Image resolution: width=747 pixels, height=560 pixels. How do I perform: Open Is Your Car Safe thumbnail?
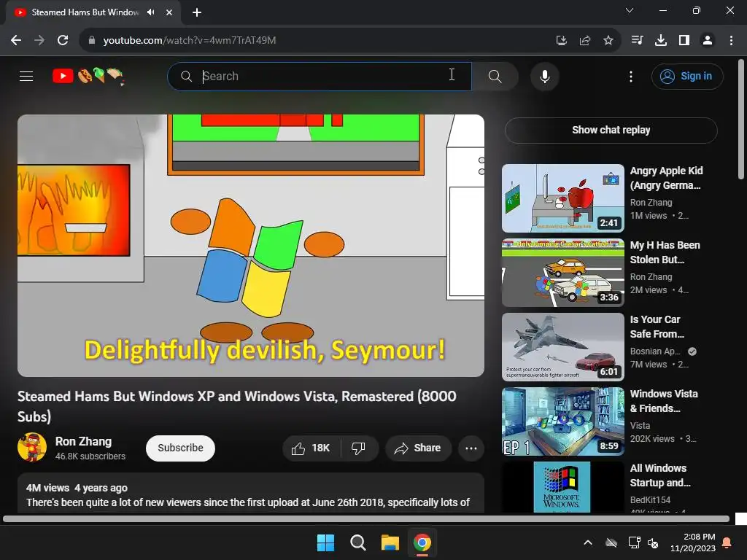[562, 346]
